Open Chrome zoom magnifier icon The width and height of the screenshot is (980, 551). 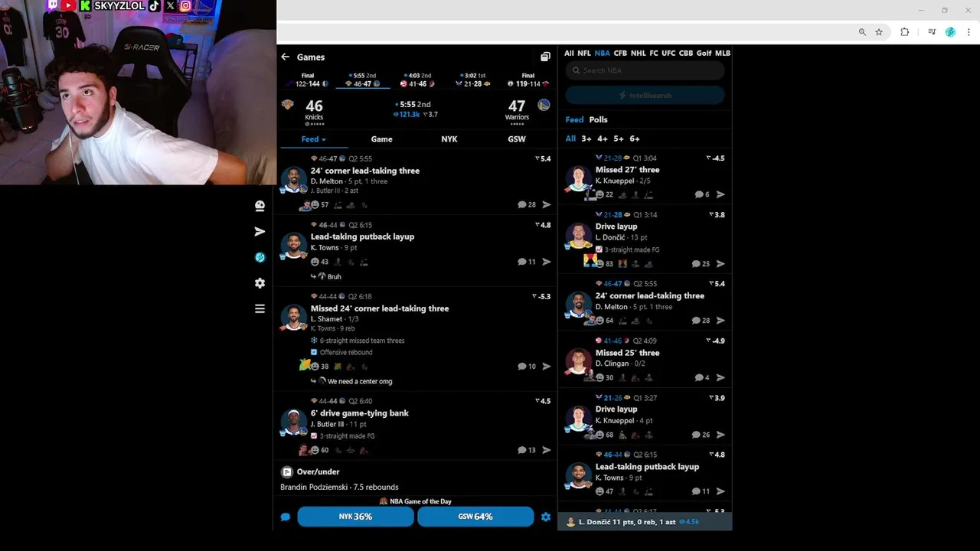tap(862, 32)
